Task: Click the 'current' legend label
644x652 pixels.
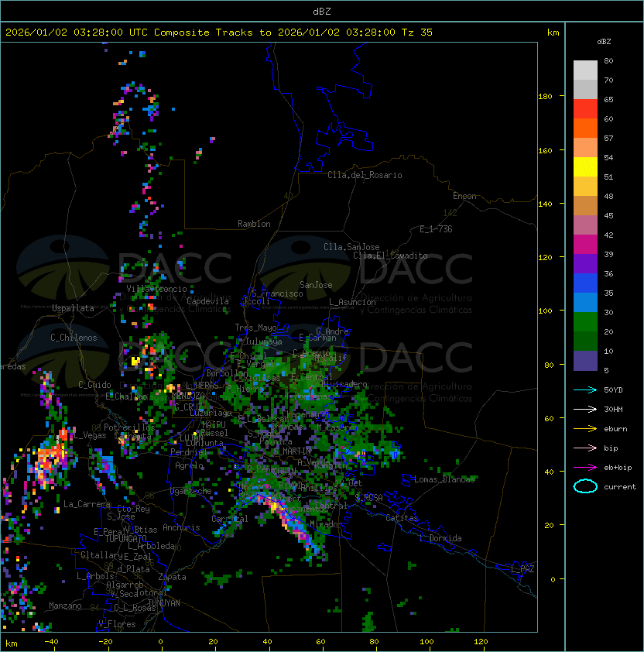Action: click(x=620, y=487)
